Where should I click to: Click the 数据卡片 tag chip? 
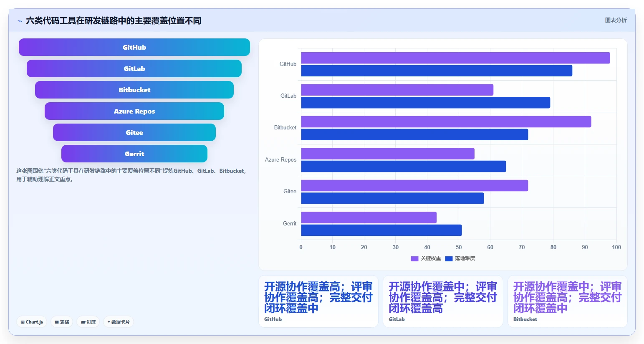coord(119,322)
